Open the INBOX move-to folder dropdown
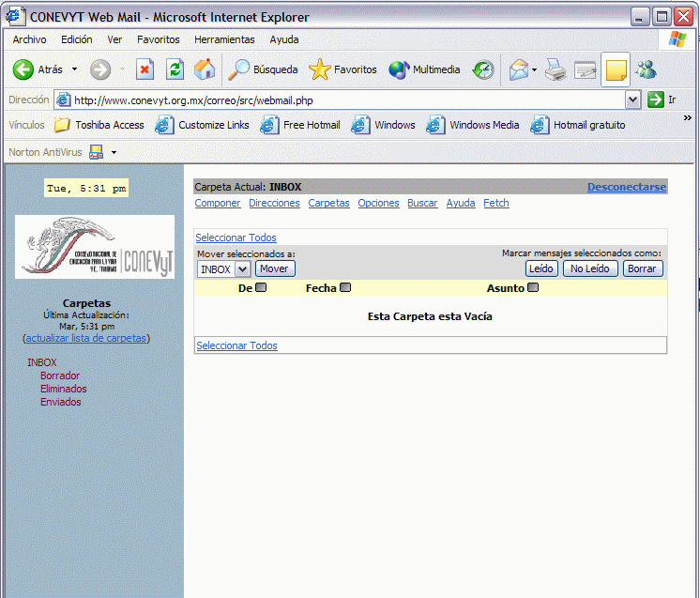Image resolution: width=700 pixels, height=598 pixels. pyautogui.click(x=241, y=269)
